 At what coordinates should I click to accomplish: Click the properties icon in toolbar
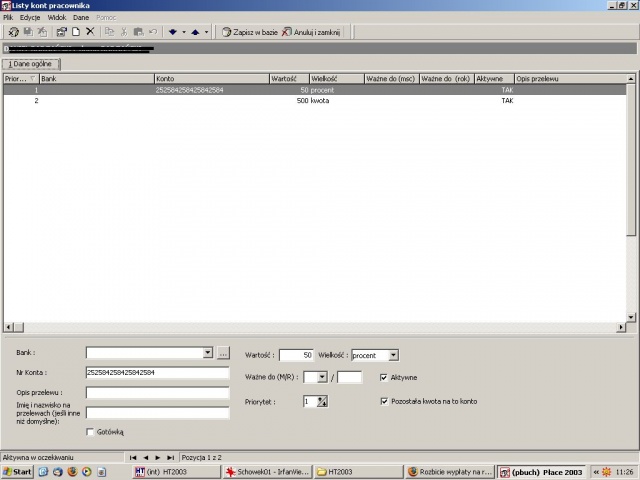62,32
